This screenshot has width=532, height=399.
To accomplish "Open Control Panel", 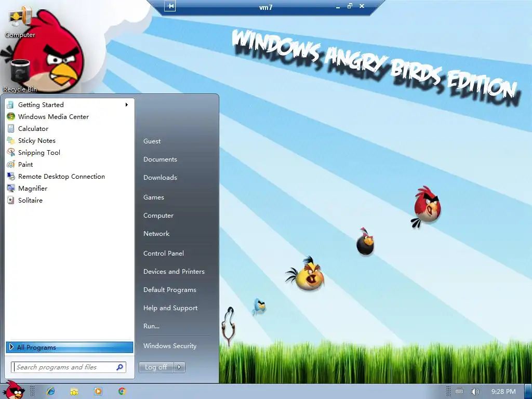I will coord(164,253).
